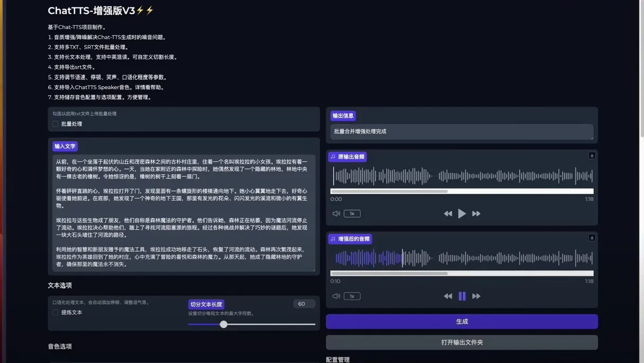
Task: Click the progress bar under enhanced audio waveform
Action: coord(462,274)
